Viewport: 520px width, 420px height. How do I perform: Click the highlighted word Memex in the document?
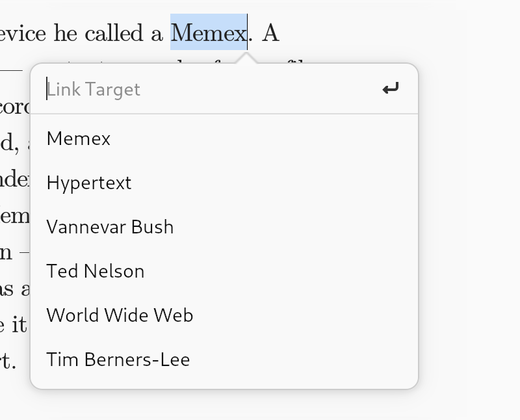208,33
